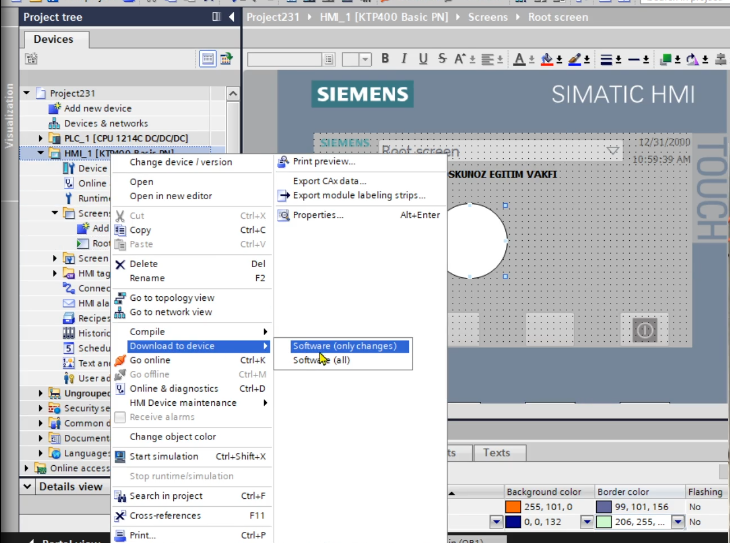Screen dimensions: 730x543
Task: Collapse the Project231 root node
Action: pyautogui.click(x=27, y=93)
